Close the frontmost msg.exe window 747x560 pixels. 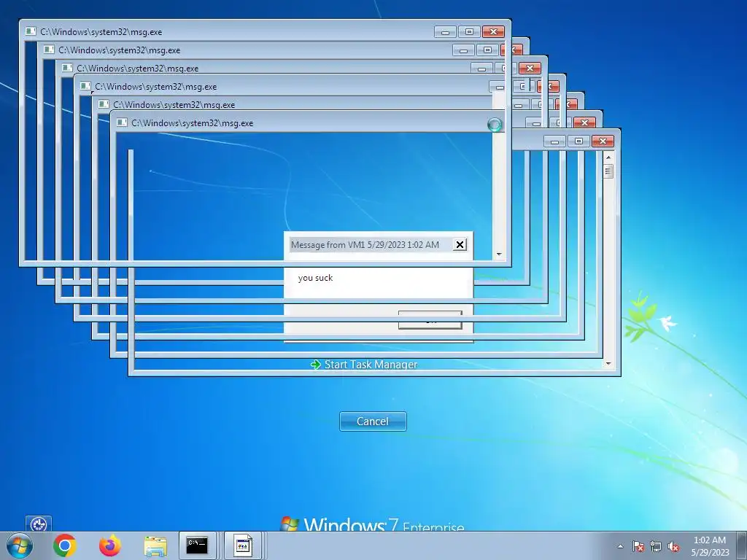tap(494, 32)
